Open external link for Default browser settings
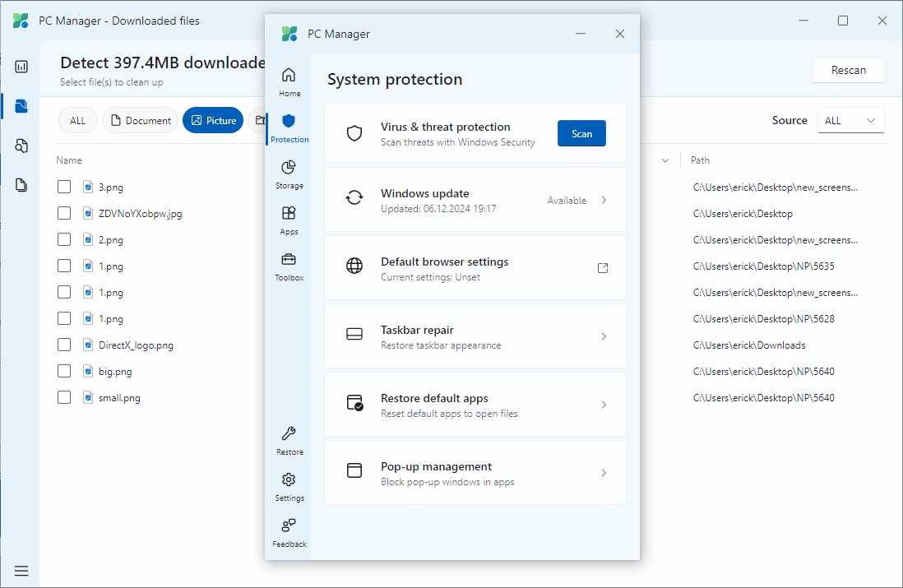This screenshot has height=588, width=903. (603, 268)
